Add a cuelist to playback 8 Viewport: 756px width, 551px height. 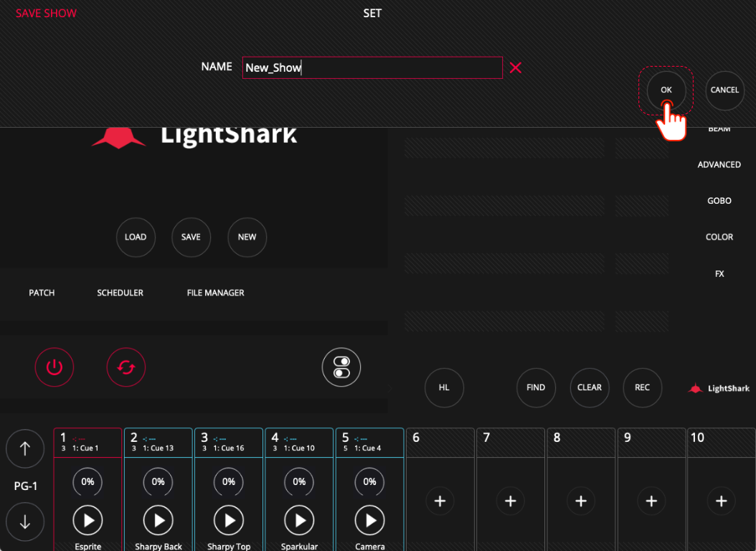coord(581,501)
